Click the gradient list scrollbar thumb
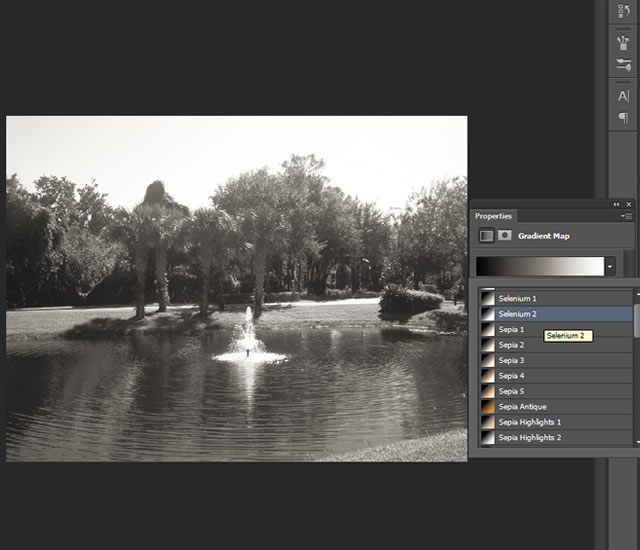This screenshot has height=550, width=640. [x=637, y=321]
